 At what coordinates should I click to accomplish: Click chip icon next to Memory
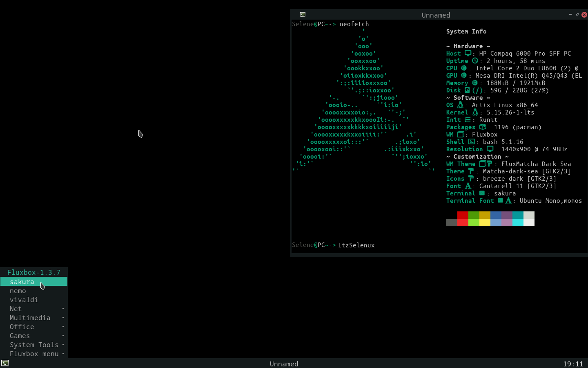coord(474,83)
